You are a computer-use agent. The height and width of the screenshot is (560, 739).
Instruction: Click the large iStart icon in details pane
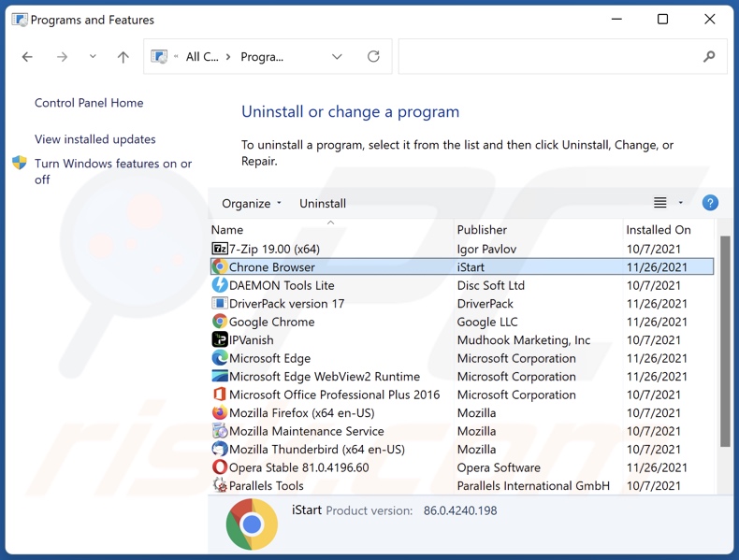252,524
